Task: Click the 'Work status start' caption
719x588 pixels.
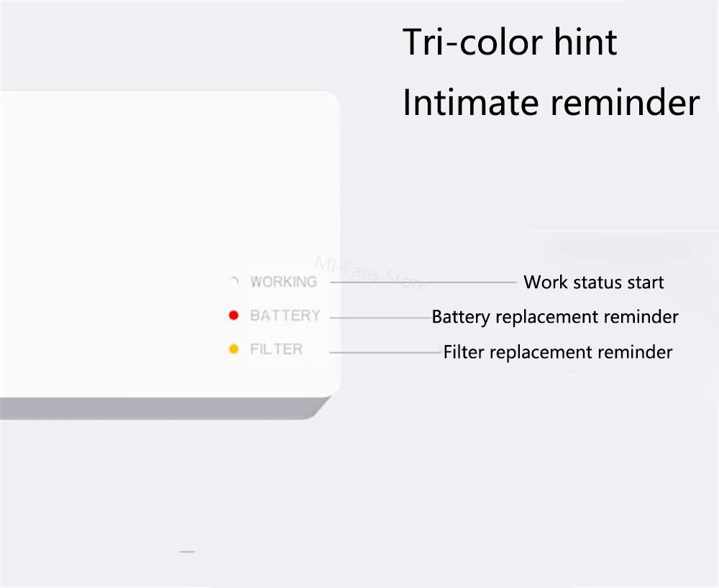Action: pyautogui.click(x=594, y=282)
